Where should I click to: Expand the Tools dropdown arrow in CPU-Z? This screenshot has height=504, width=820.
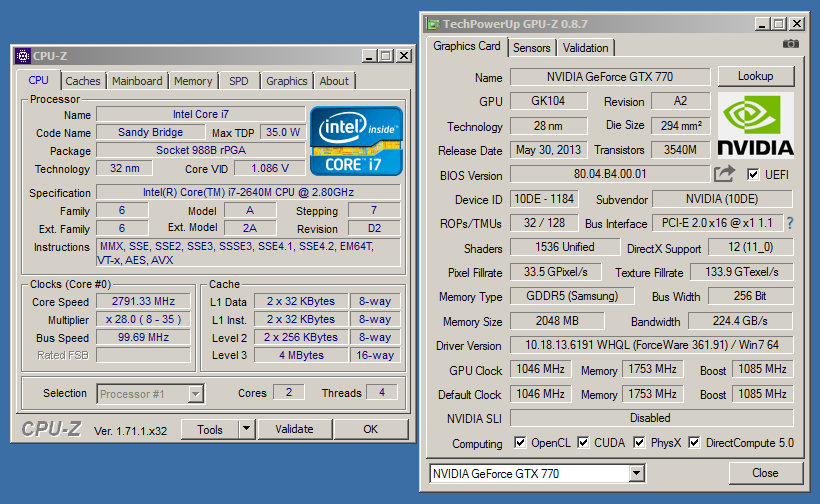(x=246, y=429)
